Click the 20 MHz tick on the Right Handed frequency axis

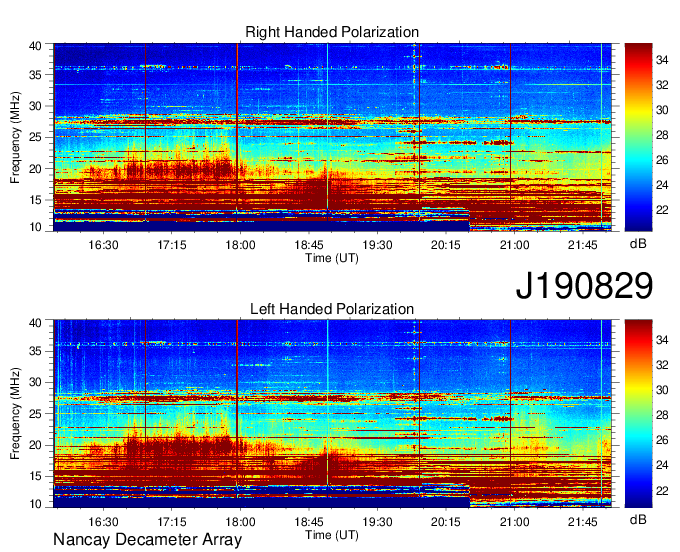36,169
